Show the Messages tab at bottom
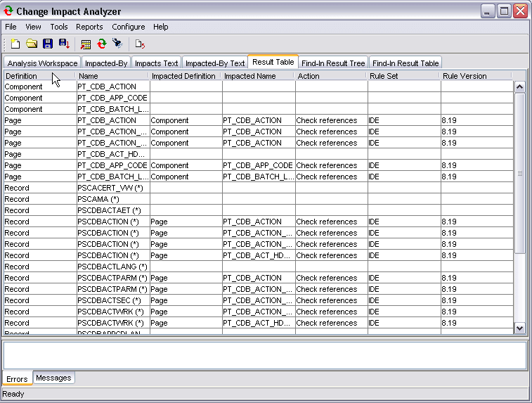Screen dimensions: 532x403 pos(53,378)
